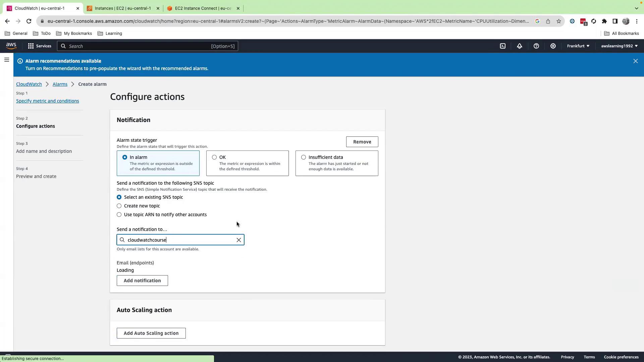
Task: Open the Services grid menu
Action: (x=40, y=46)
